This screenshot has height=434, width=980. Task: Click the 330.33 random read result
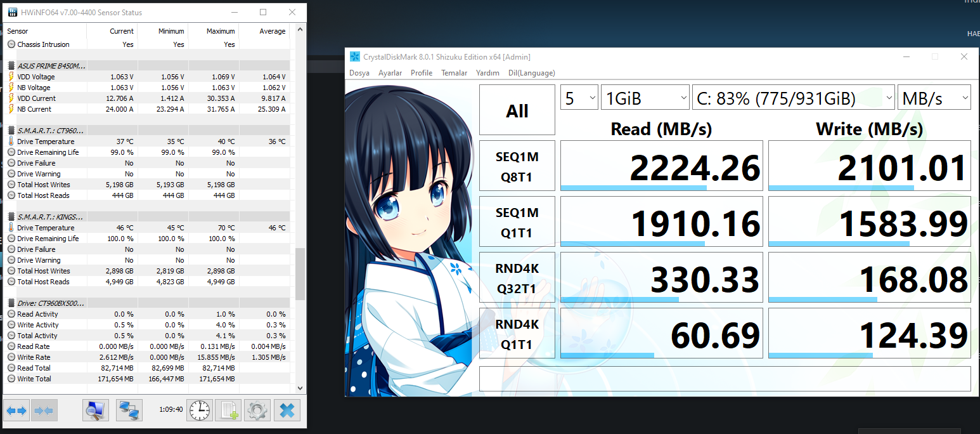pos(662,278)
